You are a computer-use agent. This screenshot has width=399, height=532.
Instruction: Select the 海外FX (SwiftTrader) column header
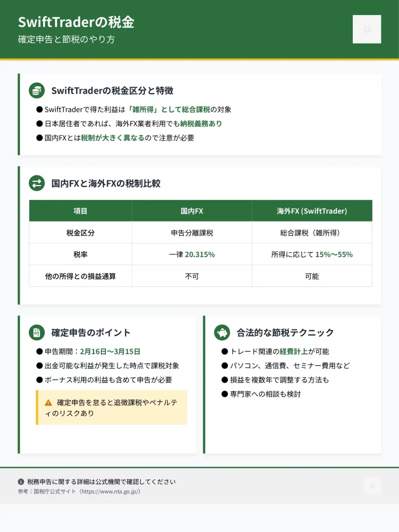(312, 211)
